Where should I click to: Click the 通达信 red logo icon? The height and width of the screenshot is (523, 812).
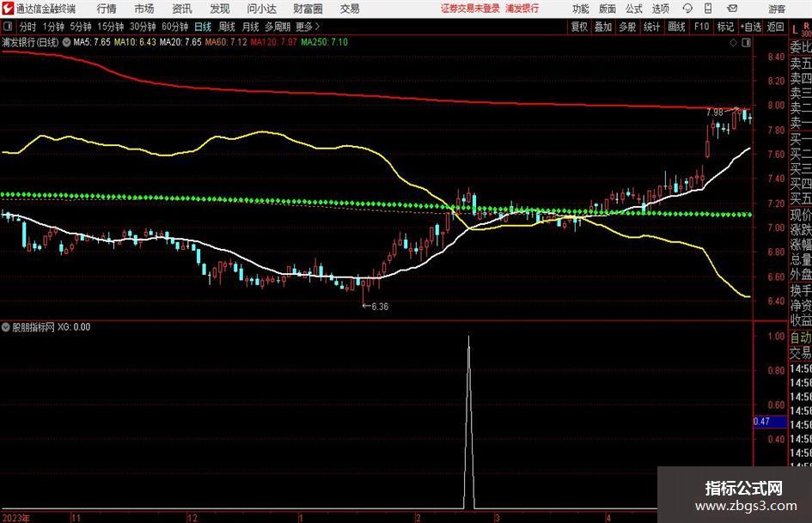(x=8, y=9)
